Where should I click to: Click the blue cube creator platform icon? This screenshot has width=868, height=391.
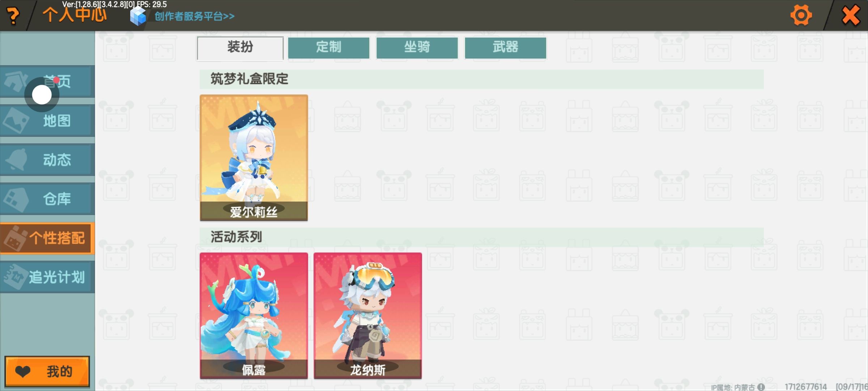pyautogui.click(x=138, y=16)
